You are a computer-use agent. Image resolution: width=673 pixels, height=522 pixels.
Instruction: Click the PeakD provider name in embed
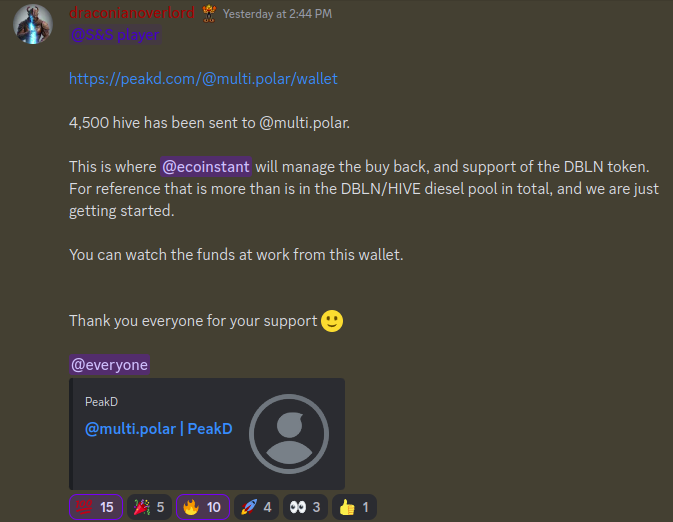click(101, 402)
